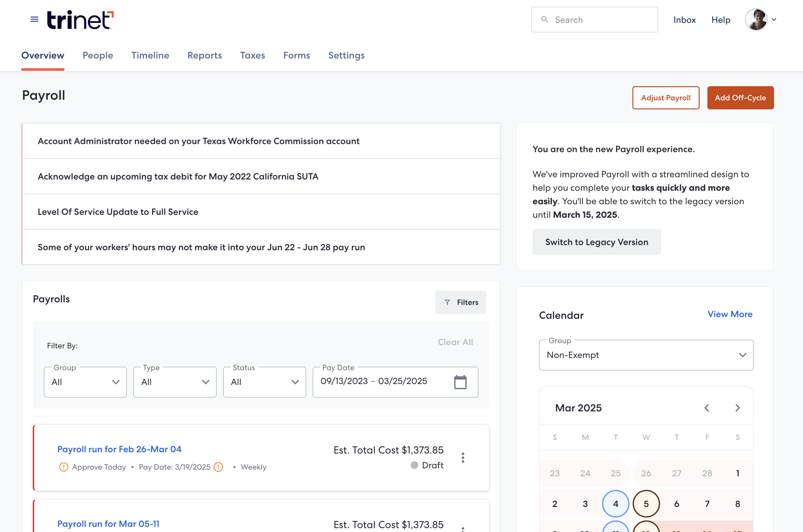Click the pay date warning icon
Screen dimensions: 803x532
[218, 467]
